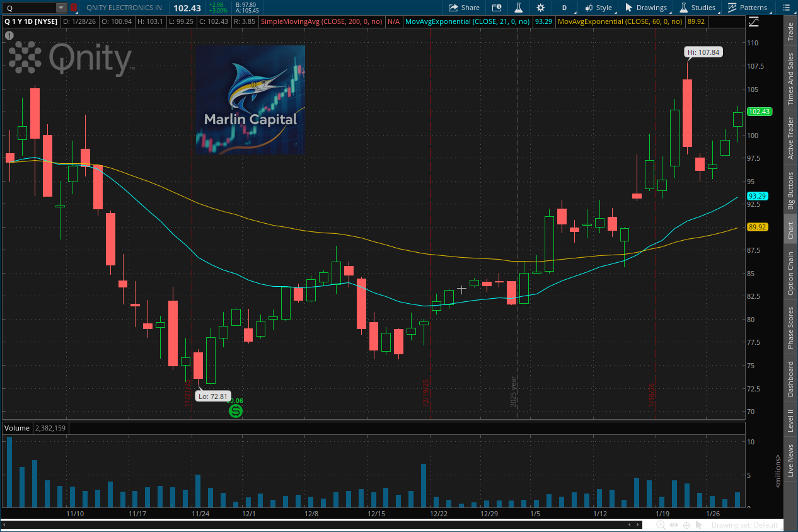The image size is (798, 532).
Task: Open the Trade sidebar tab
Action: pyautogui.click(x=790, y=32)
